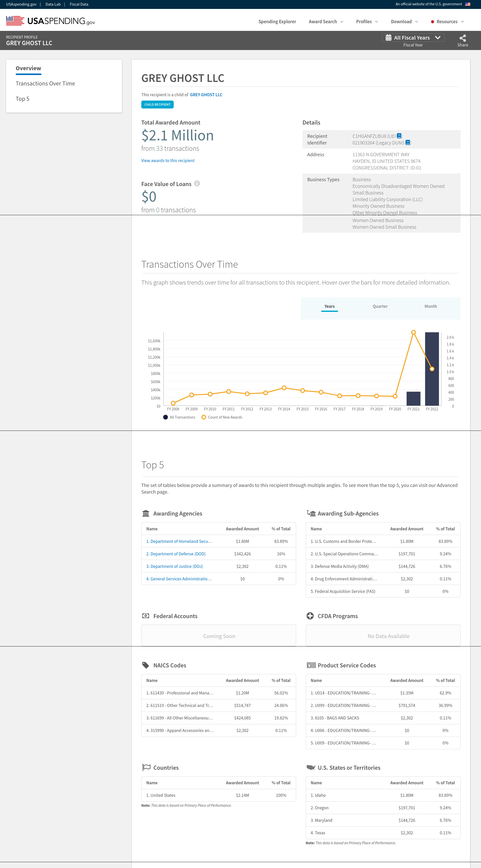Click Defense Media Activity (DMA) row
Screen dimensions: 481x868
coord(383,566)
